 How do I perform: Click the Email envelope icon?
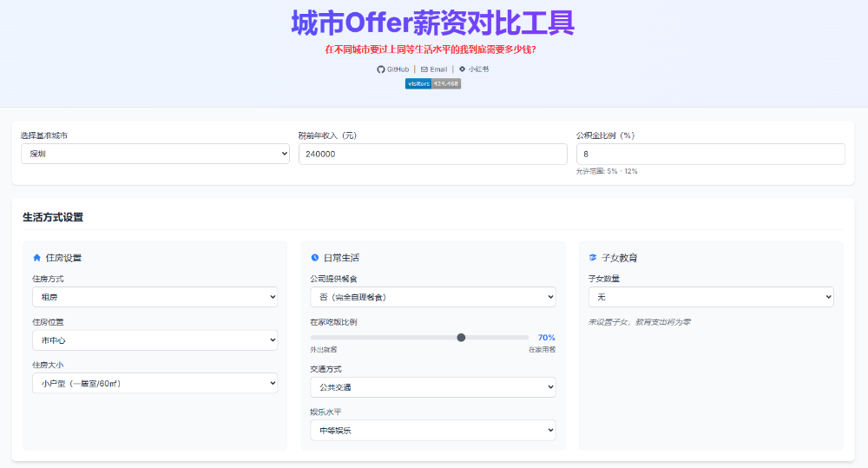[424, 69]
